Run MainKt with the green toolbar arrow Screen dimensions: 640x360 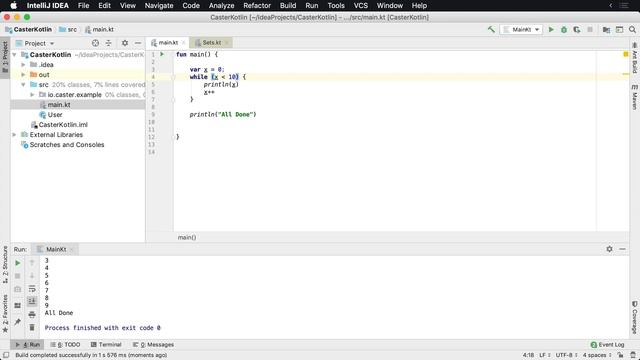[x=551, y=29]
